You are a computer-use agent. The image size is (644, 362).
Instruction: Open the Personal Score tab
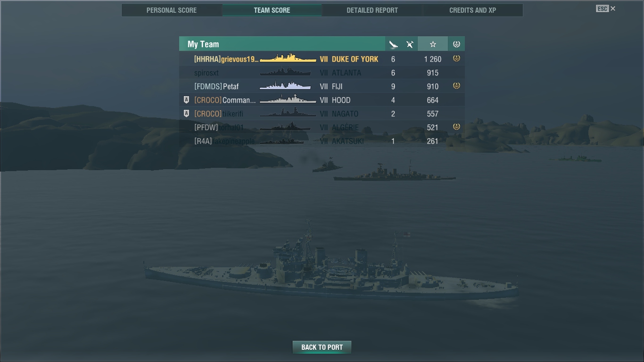click(172, 10)
